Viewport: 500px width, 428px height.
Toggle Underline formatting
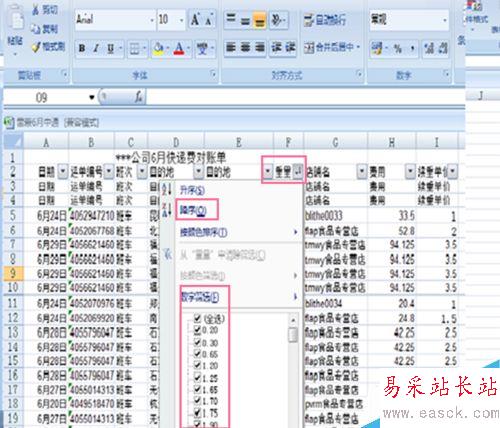tap(110, 49)
